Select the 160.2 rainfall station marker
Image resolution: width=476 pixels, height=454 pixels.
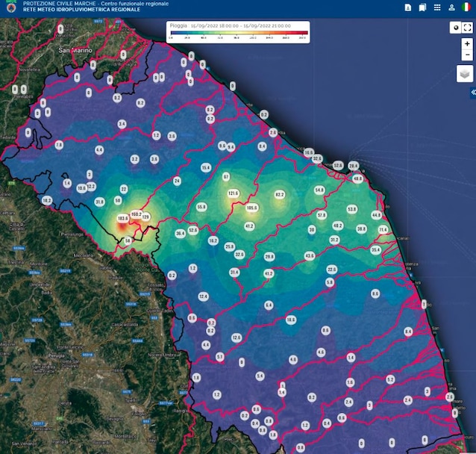pos(136,214)
